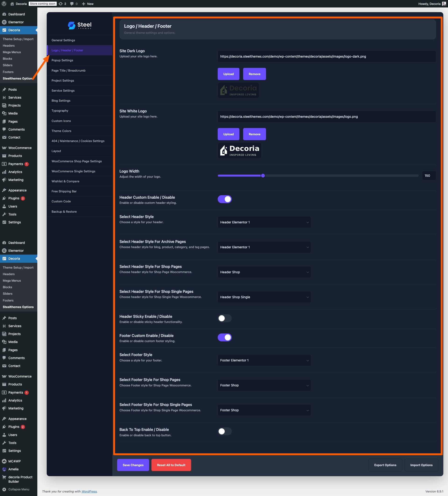
Task: Open the Free Shipping Bar section
Action: click(x=80, y=191)
